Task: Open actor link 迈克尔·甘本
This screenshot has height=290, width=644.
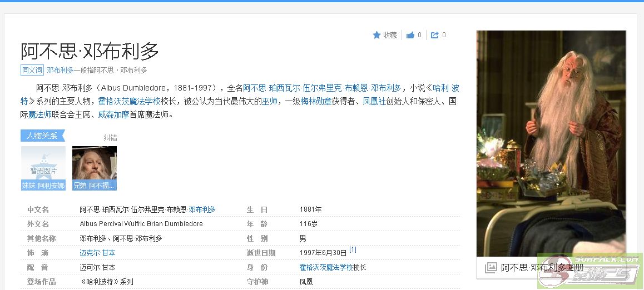Action: tap(97, 253)
